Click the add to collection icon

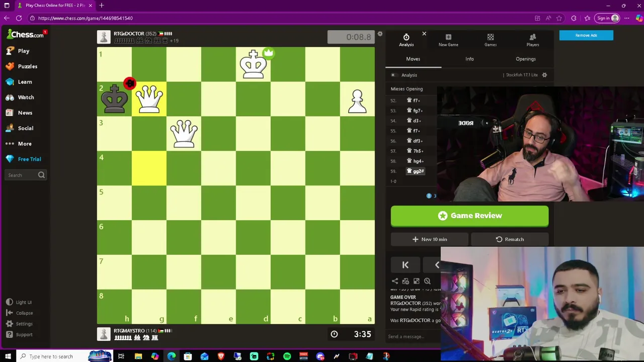pyautogui.click(x=406, y=282)
